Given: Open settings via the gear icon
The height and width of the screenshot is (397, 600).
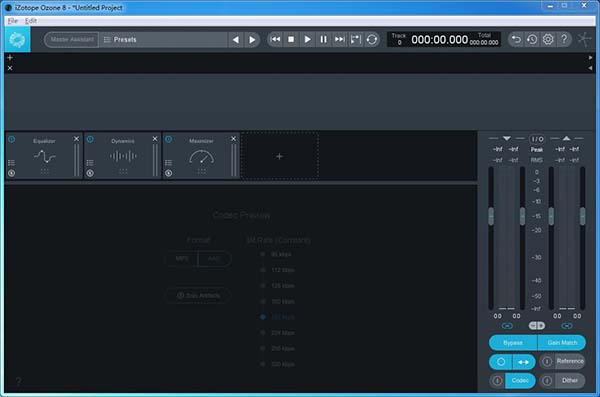Looking at the screenshot, I should coord(548,39).
